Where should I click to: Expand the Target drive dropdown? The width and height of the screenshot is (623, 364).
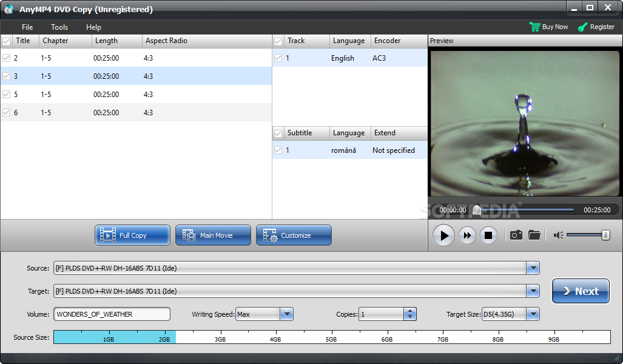pyautogui.click(x=533, y=291)
